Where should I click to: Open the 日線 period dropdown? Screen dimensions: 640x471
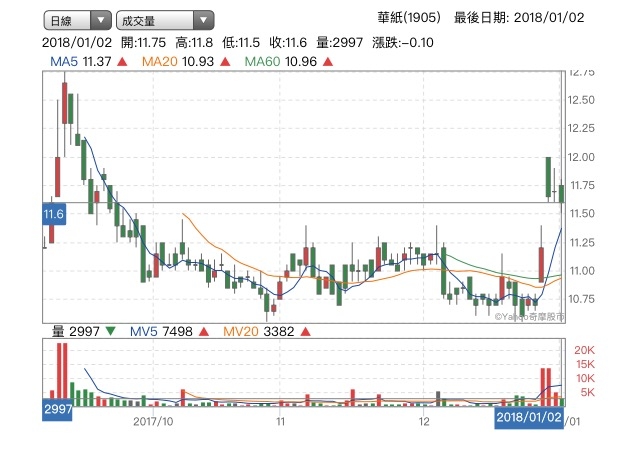tap(77, 20)
